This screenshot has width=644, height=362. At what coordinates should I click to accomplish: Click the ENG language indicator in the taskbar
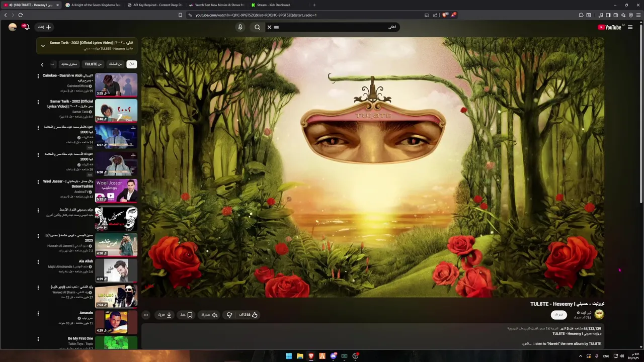tap(606, 356)
